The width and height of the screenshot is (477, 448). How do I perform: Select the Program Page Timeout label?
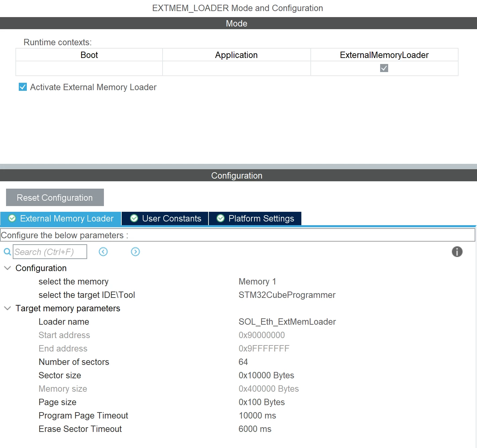(83, 415)
